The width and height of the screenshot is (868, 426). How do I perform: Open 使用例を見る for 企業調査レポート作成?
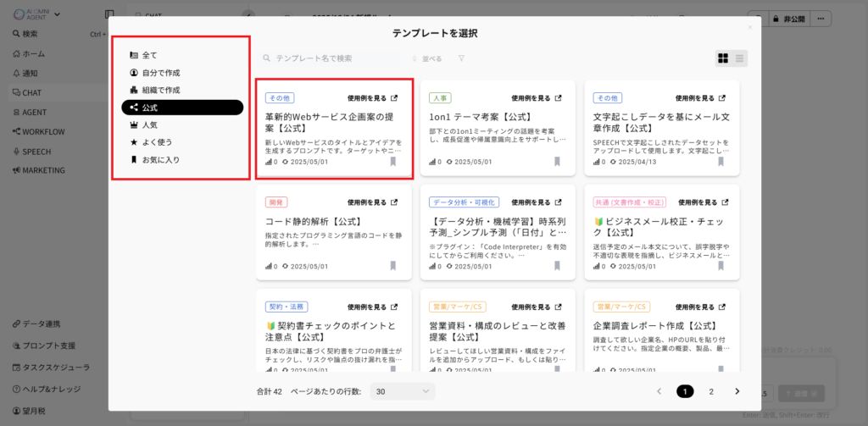click(700, 307)
